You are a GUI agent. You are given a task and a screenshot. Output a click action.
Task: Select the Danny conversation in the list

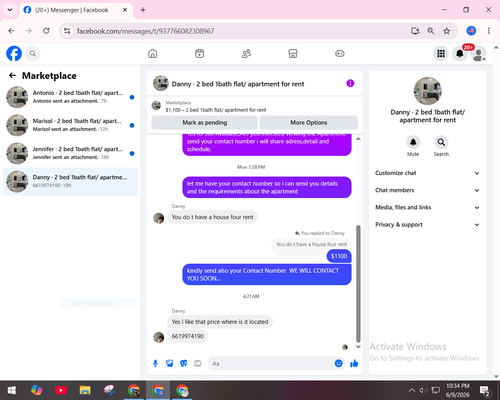click(x=70, y=182)
